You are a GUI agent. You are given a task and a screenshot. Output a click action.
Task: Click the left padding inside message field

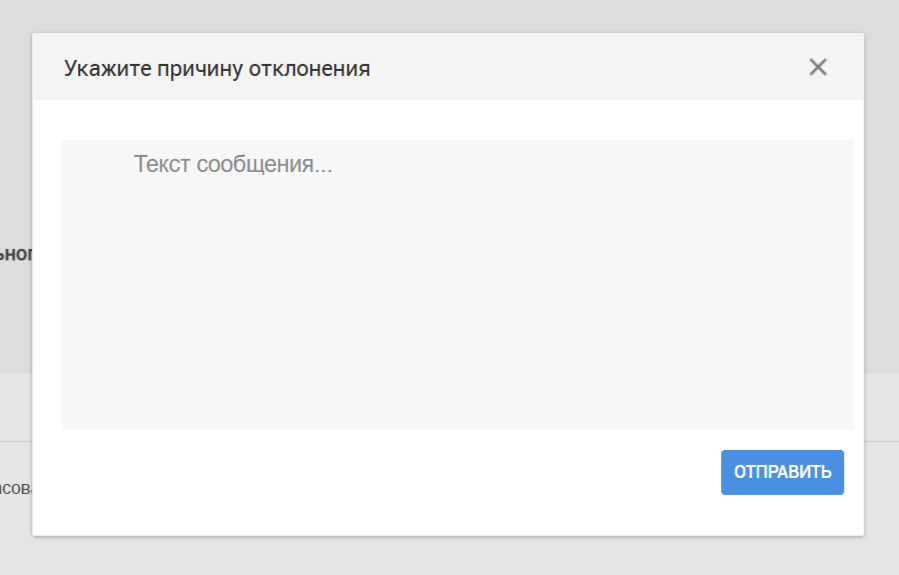(x=96, y=284)
